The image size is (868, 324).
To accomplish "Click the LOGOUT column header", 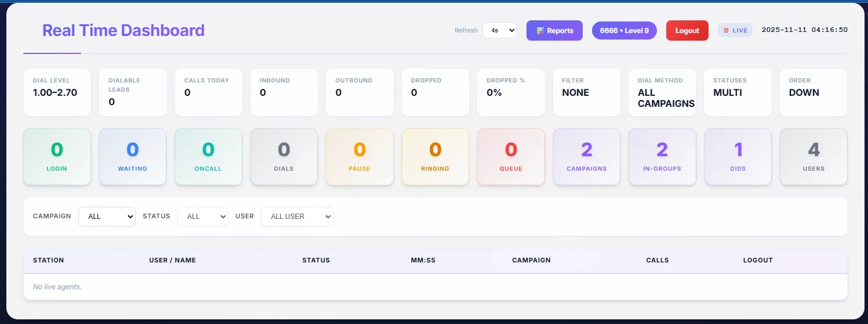I will 758,260.
